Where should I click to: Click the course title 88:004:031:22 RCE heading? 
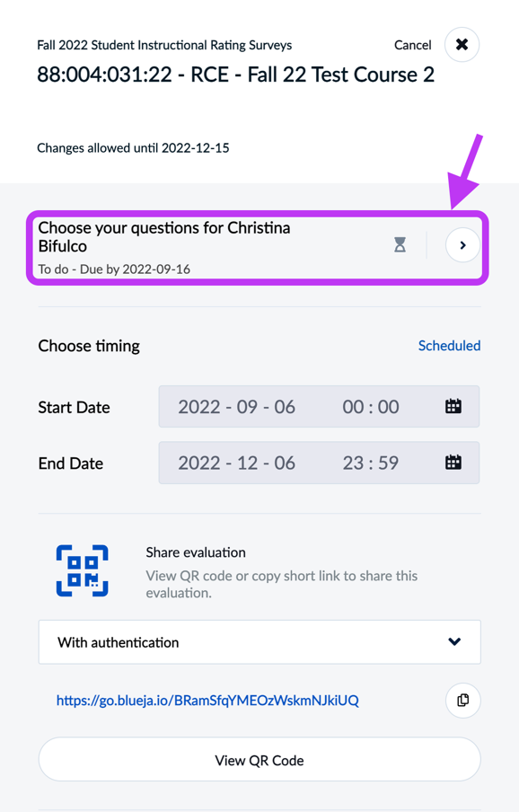(235, 75)
